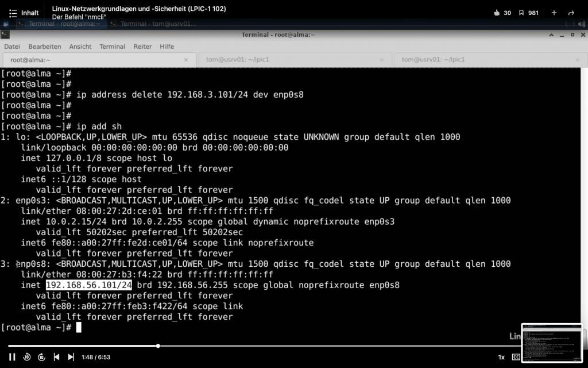Skip forward 10 seconds
The width and height of the screenshot is (588, 368).
(41, 357)
